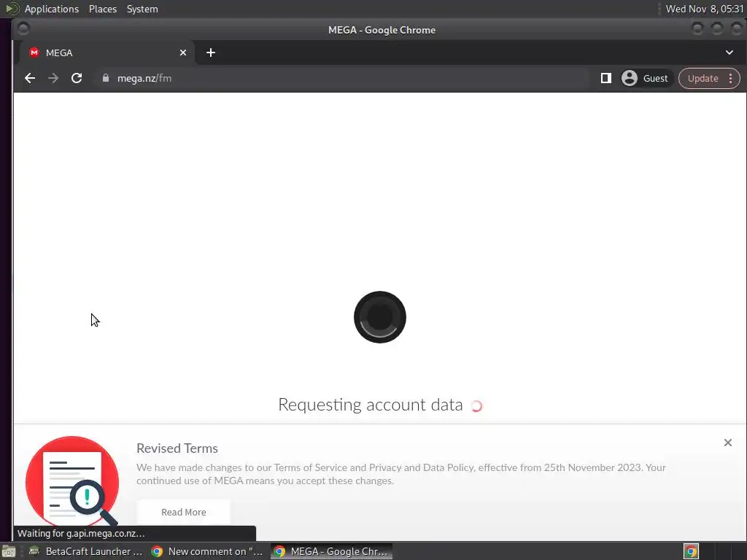Expand the tab search chevron

coord(729,52)
